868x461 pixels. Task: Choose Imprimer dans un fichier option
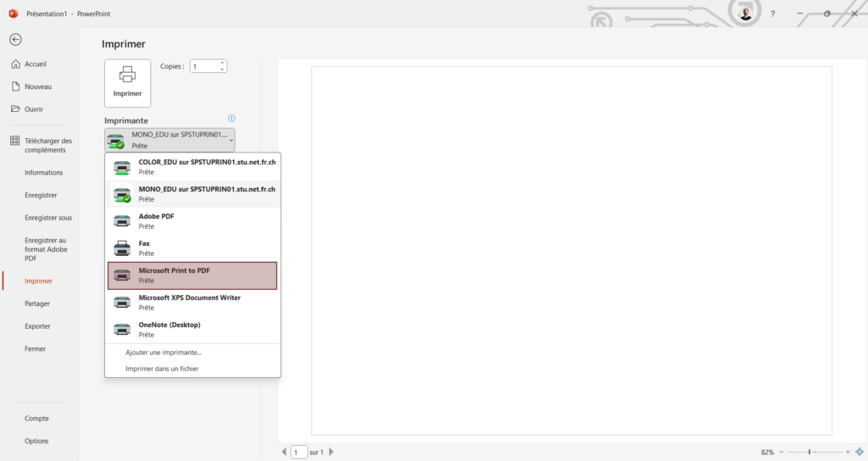162,369
